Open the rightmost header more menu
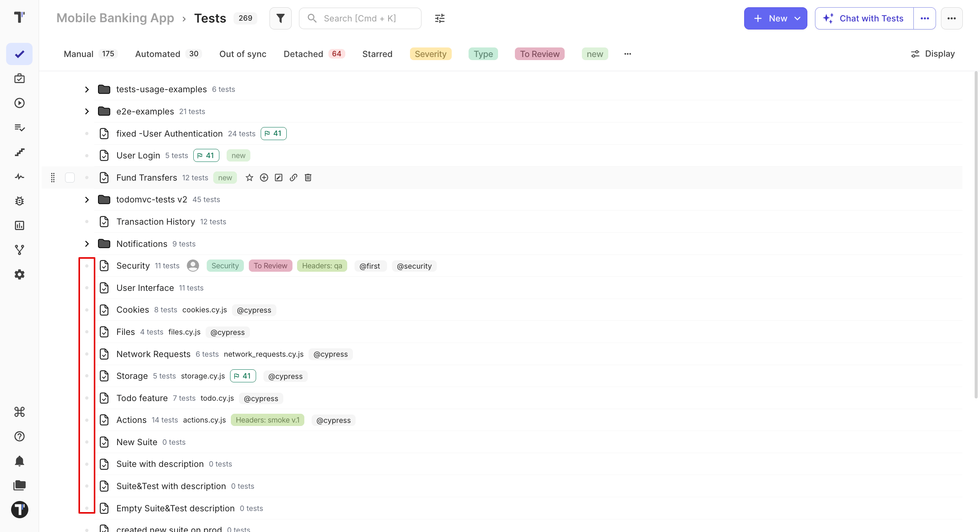The width and height of the screenshot is (980, 532). tap(952, 18)
